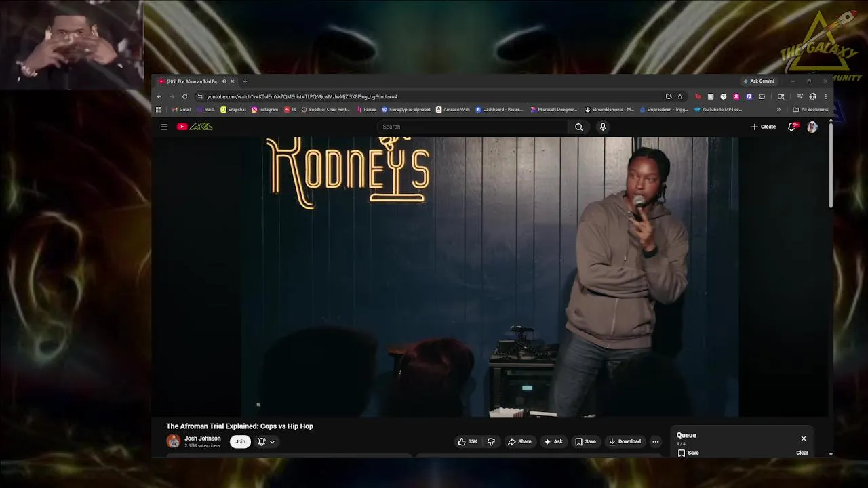Open Booth or Chair Rent bookmark

coord(325,109)
